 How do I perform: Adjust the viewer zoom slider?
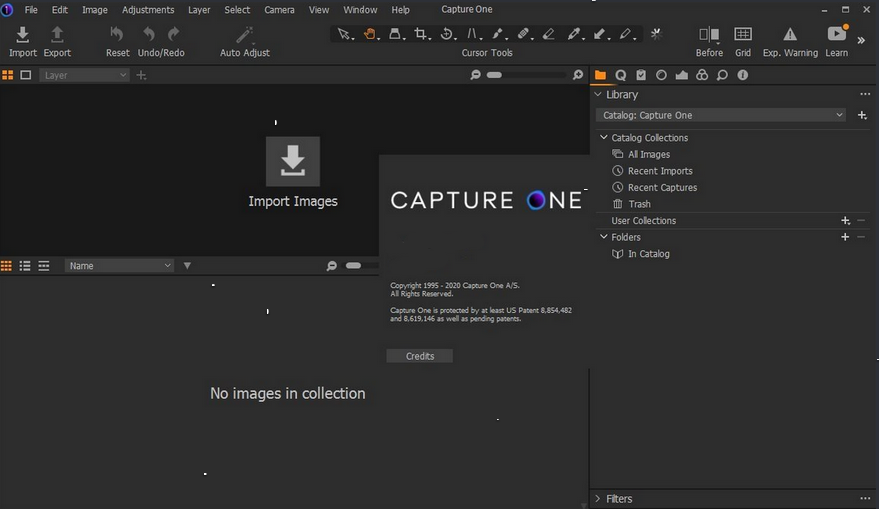[526, 75]
